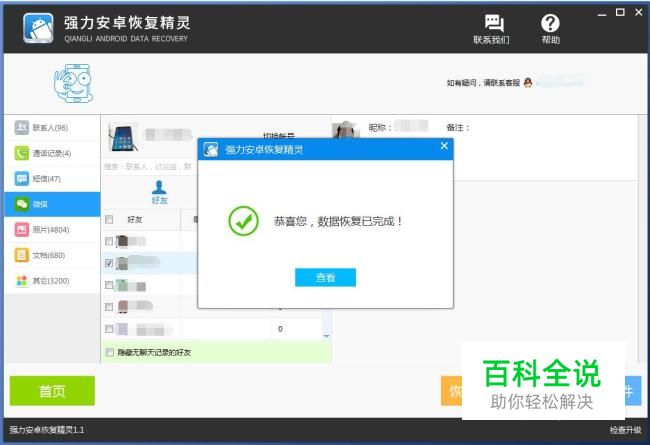Maximize the application window

[x=620, y=12]
